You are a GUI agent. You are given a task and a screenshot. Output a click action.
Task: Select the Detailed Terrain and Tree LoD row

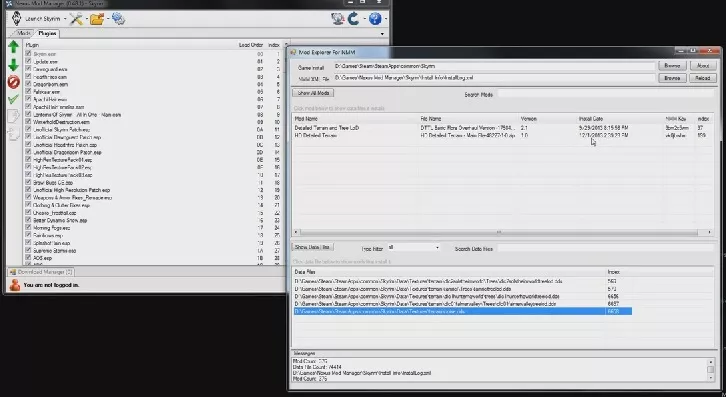pos(502,127)
